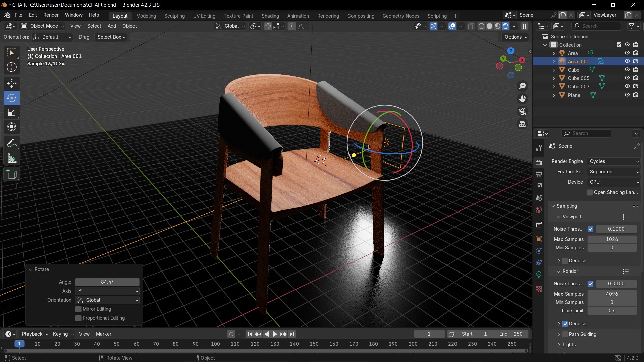Image resolution: width=644 pixels, height=362 pixels.
Task: Switch to solid viewport shading
Action: coord(489,26)
